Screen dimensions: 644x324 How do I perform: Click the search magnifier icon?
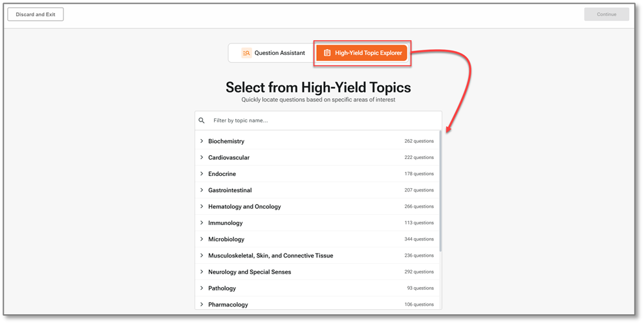pyautogui.click(x=202, y=121)
